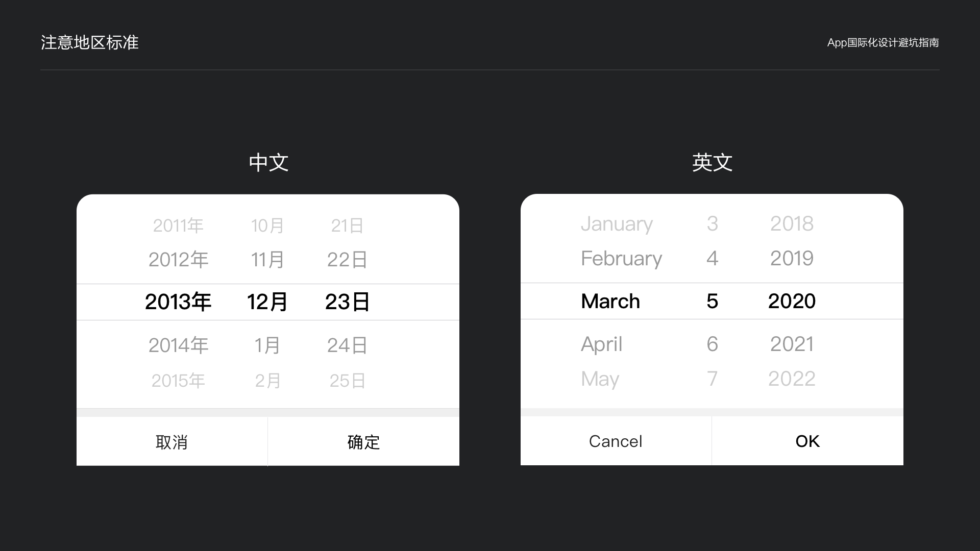This screenshot has width=980, height=551.
Task: Select April in the month wheel
Action: click(602, 344)
